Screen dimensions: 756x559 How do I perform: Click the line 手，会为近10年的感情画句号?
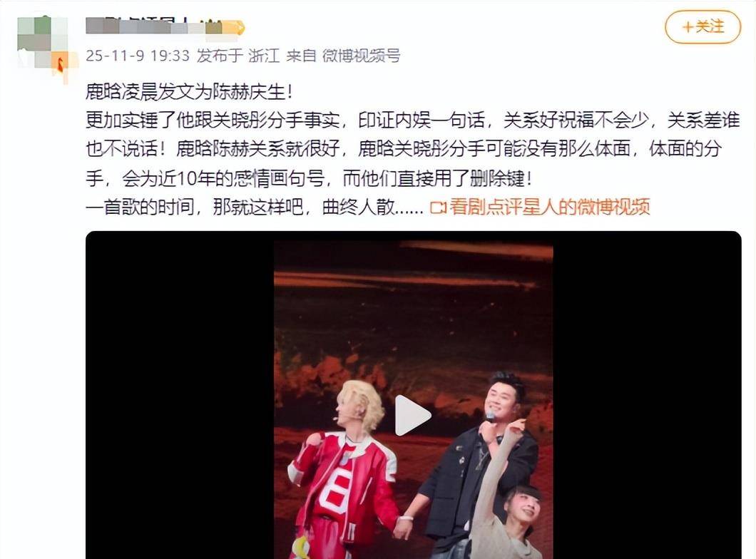309,179
